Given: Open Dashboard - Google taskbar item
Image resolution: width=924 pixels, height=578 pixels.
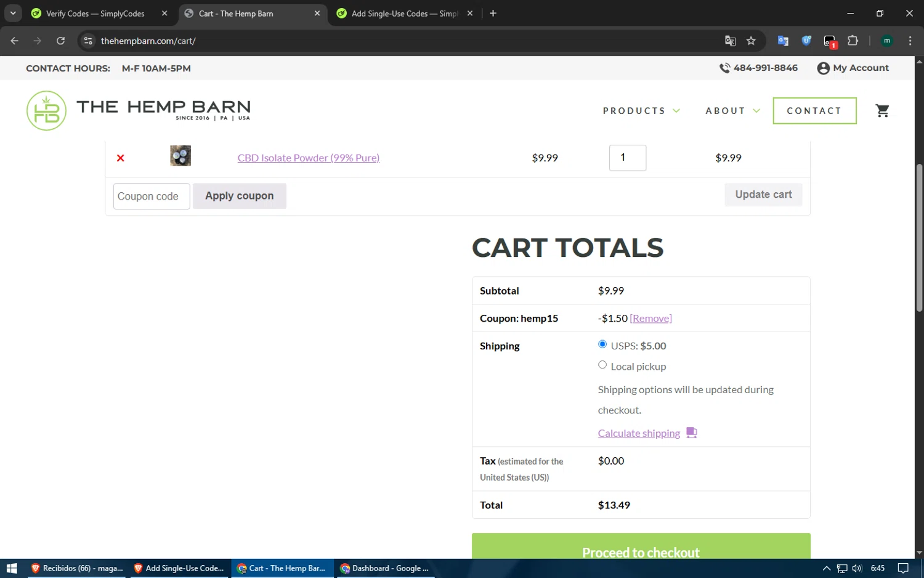Looking at the screenshot, I should point(384,568).
